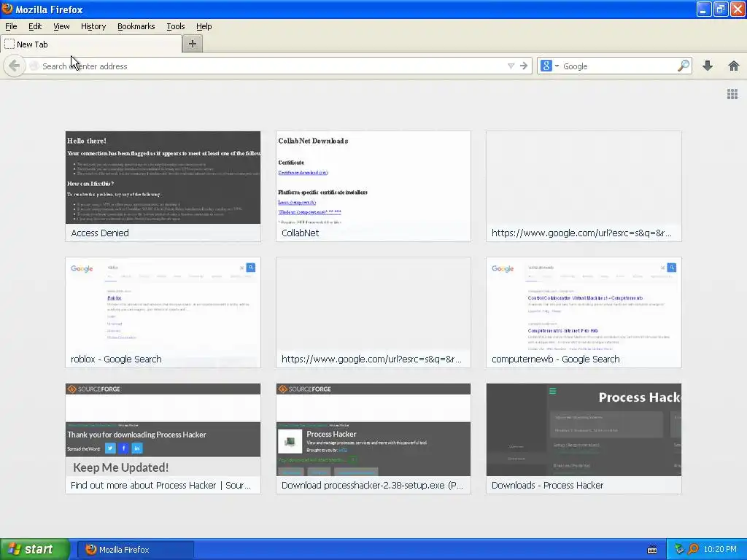Viewport: 747px width, 560px height.
Task: Click the top-row google.com/url tile title
Action: tap(581, 233)
